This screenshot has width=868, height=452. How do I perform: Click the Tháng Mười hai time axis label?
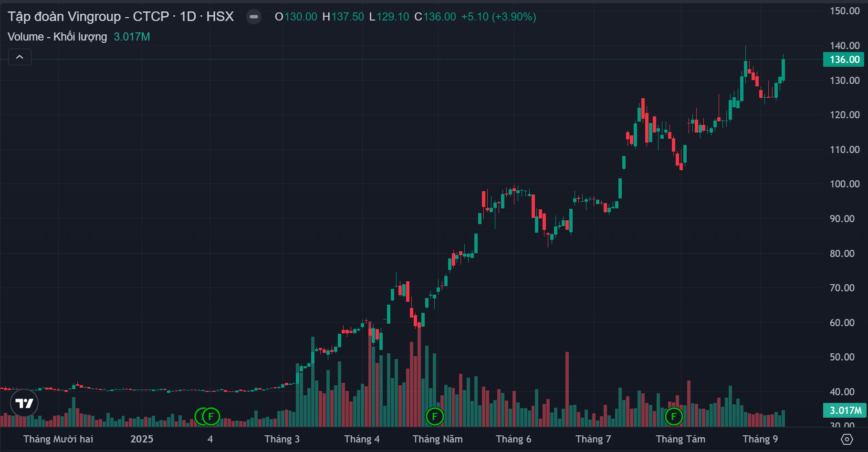point(58,439)
